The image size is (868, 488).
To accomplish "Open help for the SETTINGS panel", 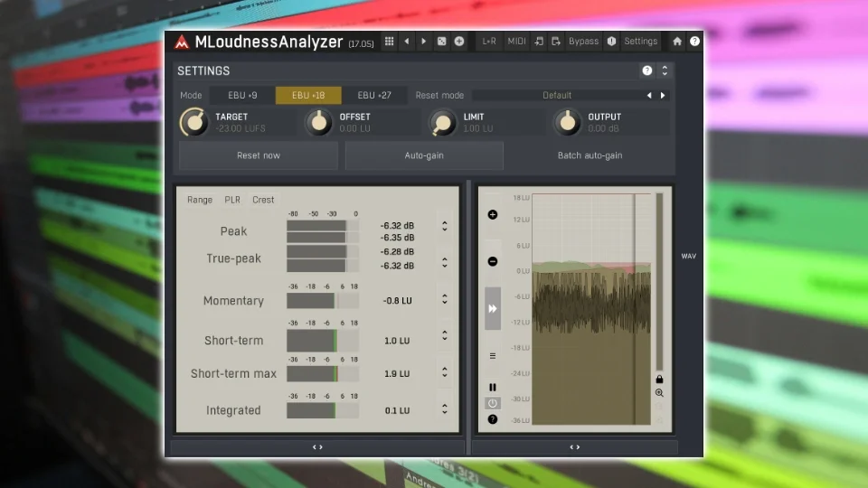I will 647,70.
